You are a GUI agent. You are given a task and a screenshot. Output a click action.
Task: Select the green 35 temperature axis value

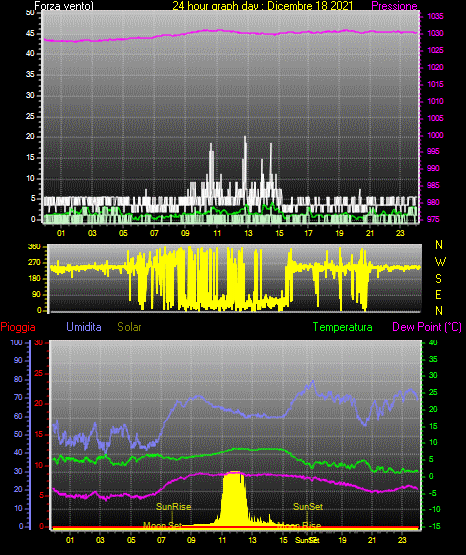[x=433, y=359]
